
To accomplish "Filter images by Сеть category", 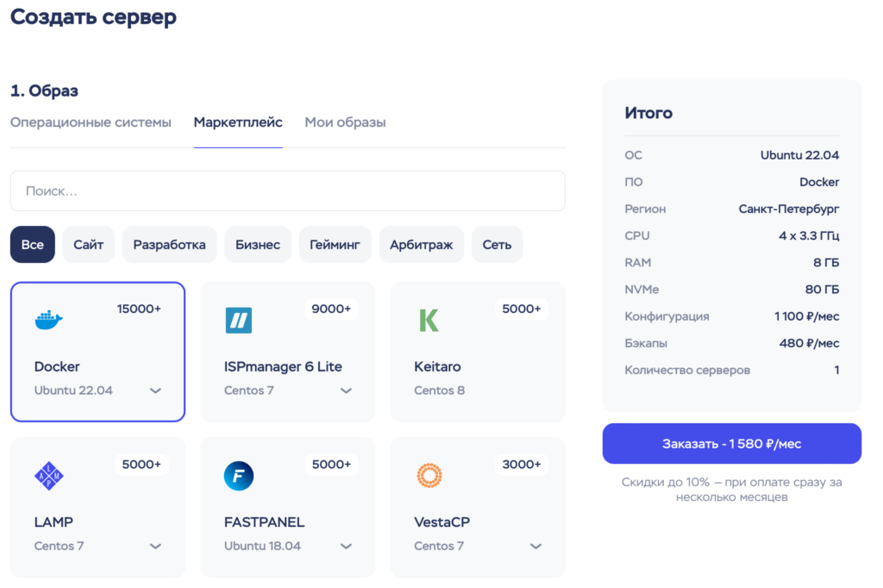I will coord(498,245).
